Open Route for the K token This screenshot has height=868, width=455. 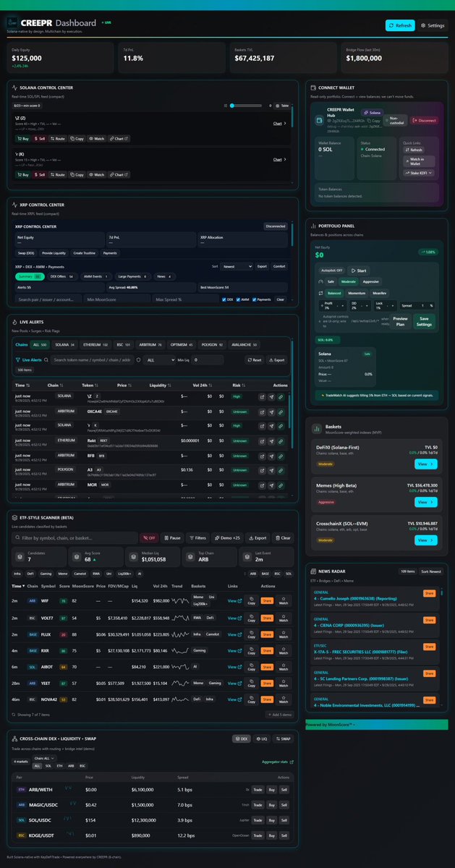click(59, 174)
